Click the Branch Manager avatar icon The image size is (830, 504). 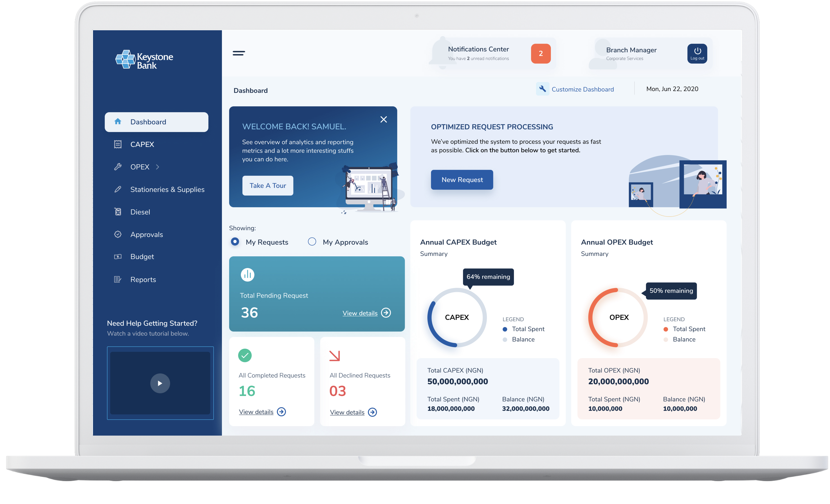603,54
